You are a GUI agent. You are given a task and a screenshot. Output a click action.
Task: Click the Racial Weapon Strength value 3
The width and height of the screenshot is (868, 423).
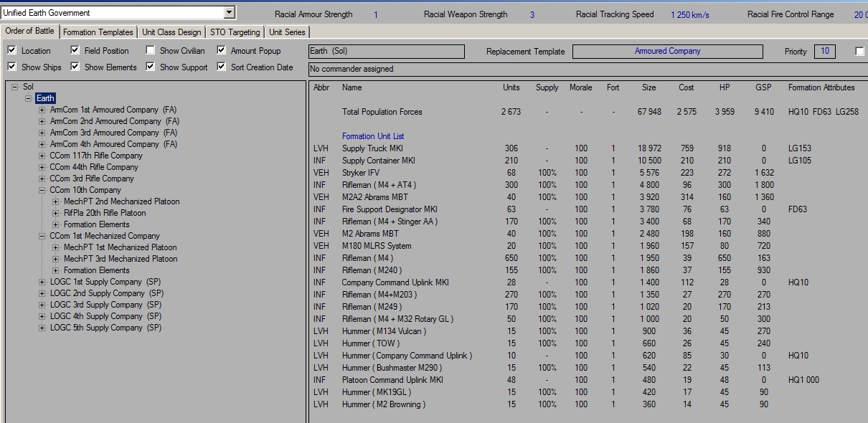pyautogui.click(x=532, y=15)
